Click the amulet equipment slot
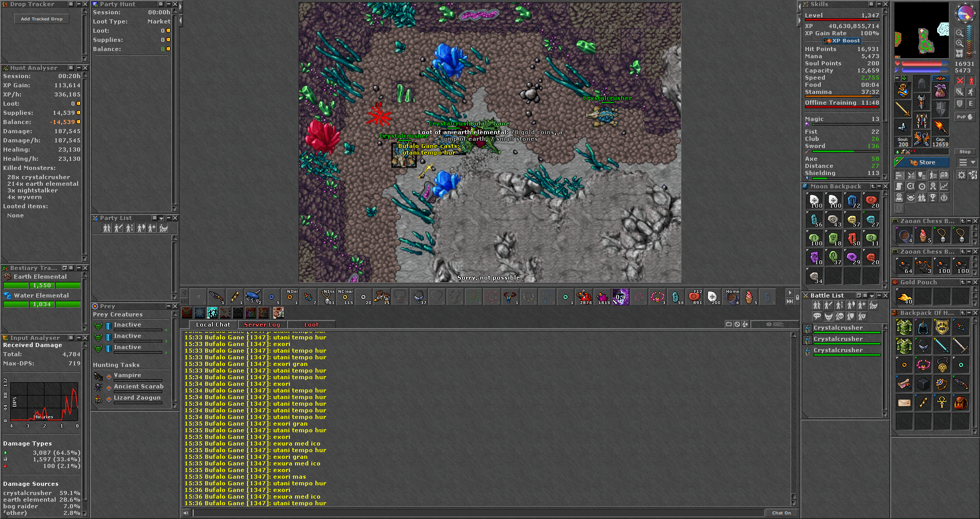Image resolution: width=980 pixels, height=519 pixels. tap(903, 90)
